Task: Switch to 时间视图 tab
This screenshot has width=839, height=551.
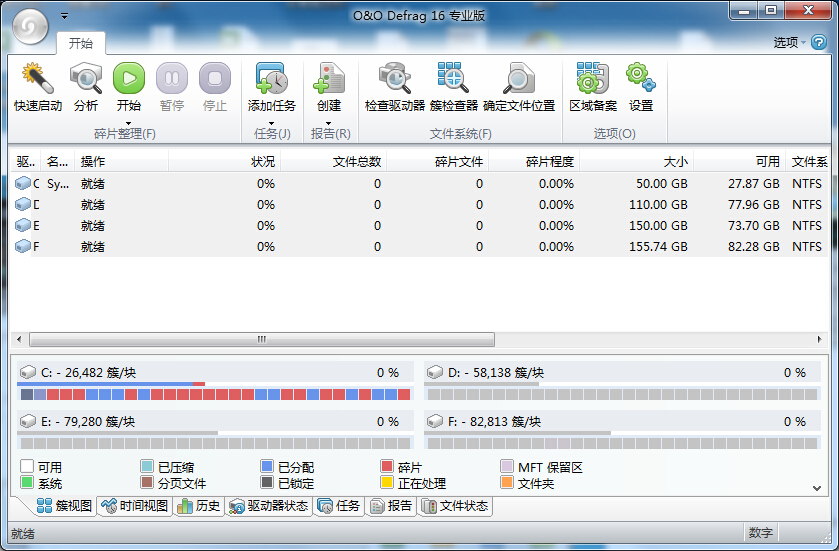Action: click(x=135, y=506)
